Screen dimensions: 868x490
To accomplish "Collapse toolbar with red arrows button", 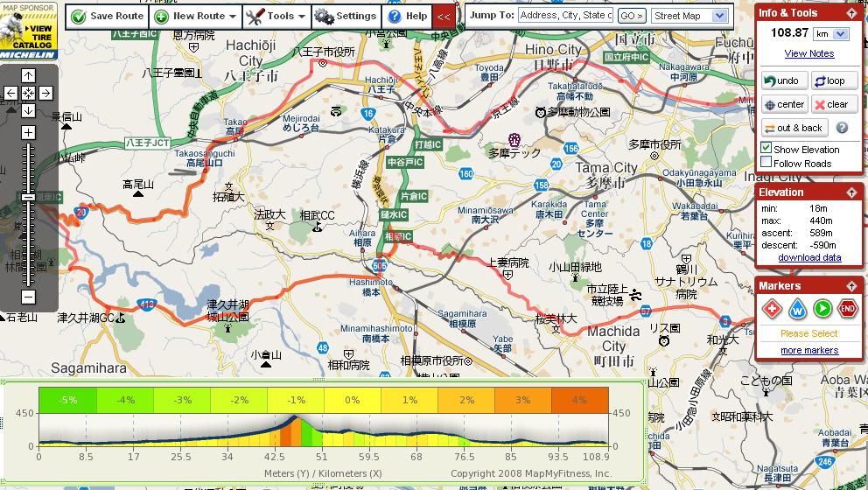I will coord(443,16).
